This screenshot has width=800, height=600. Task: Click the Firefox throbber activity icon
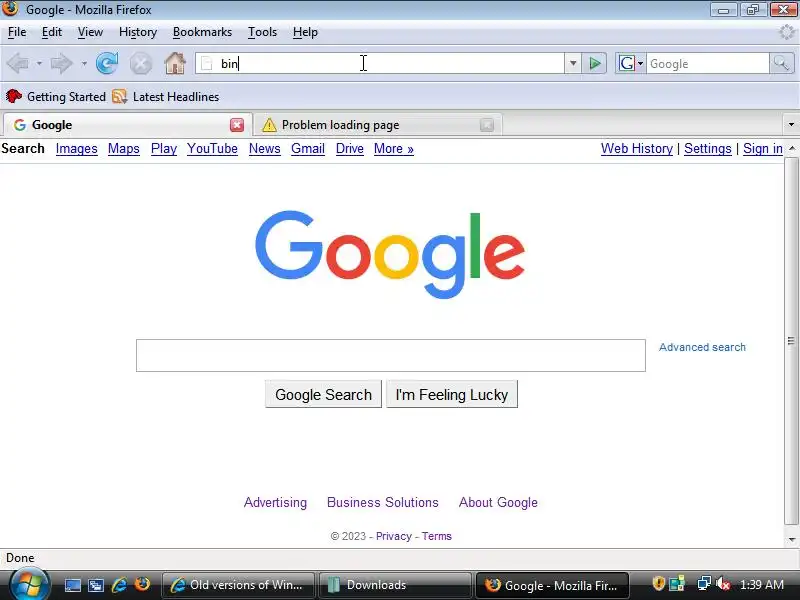pyautogui.click(x=786, y=32)
